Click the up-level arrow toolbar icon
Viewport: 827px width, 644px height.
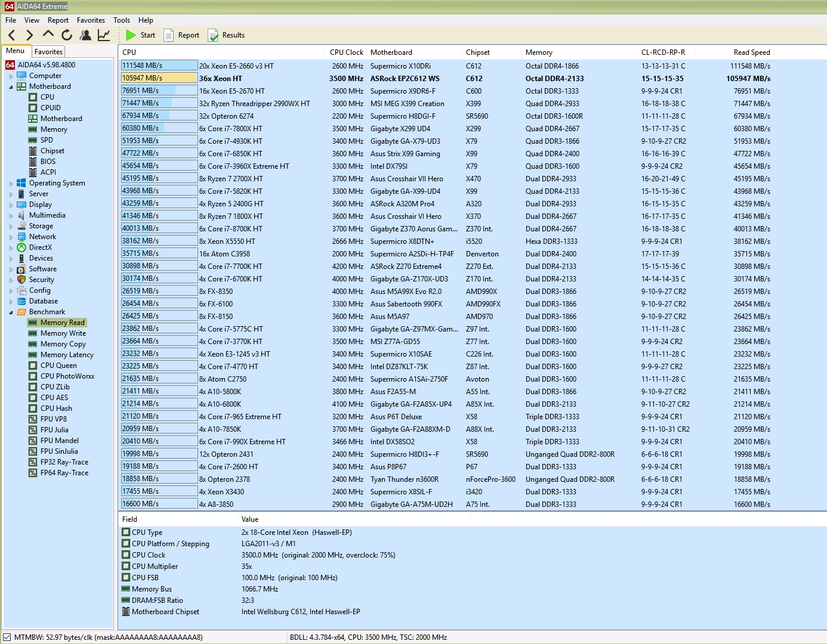pos(48,35)
